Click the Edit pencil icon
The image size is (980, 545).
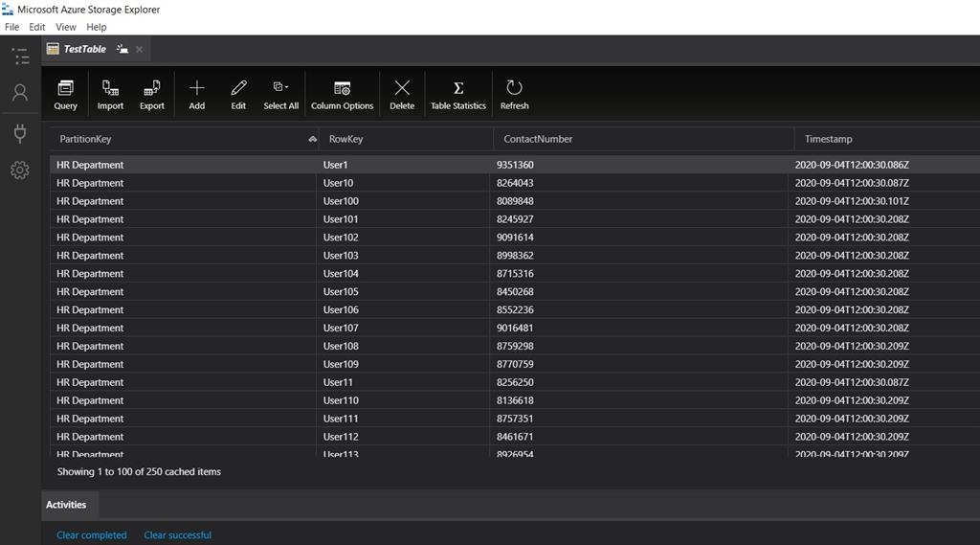coord(238,87)
